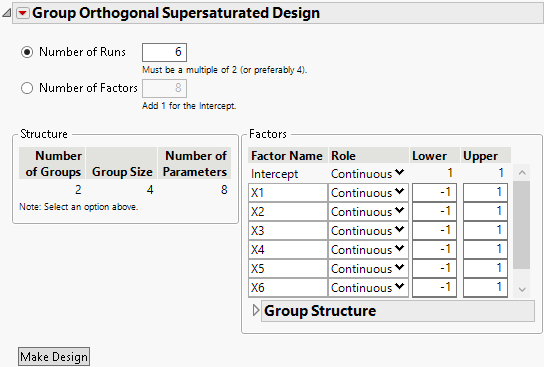Click the Number of Parameters value 8

[x=224, y=190]
